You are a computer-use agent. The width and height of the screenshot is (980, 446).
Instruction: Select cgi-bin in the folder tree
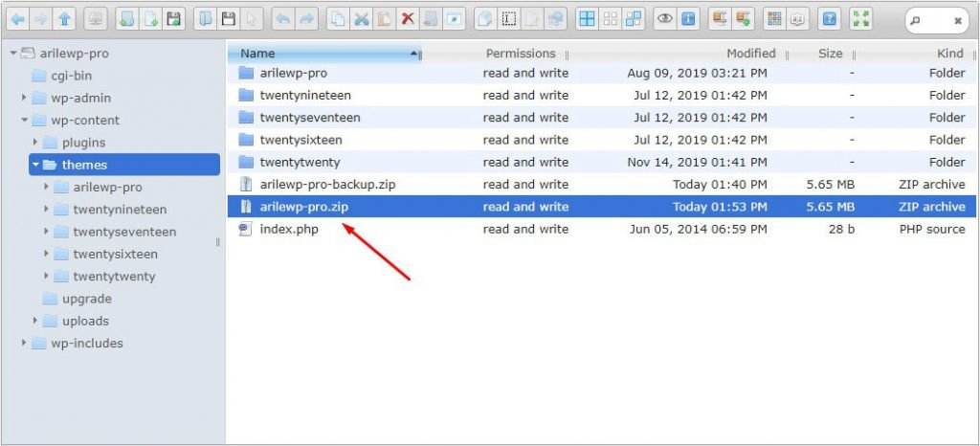pos(71,76)
